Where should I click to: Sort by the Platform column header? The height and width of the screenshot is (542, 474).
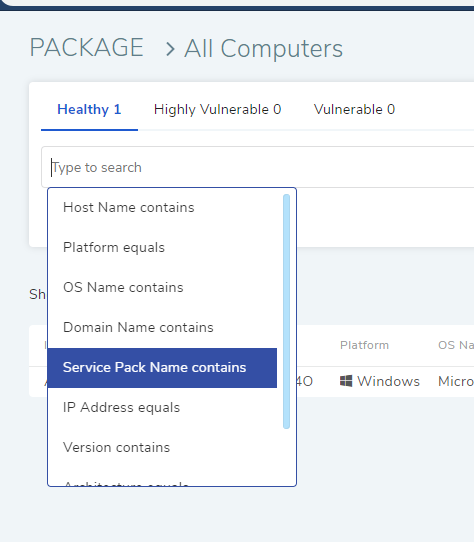[364, 345]
